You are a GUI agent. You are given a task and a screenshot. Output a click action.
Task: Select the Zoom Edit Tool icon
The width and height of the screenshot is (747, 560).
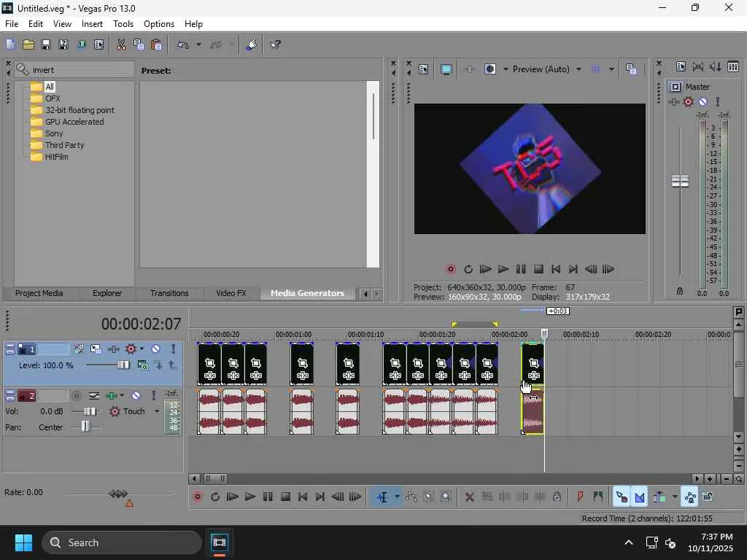446,497
